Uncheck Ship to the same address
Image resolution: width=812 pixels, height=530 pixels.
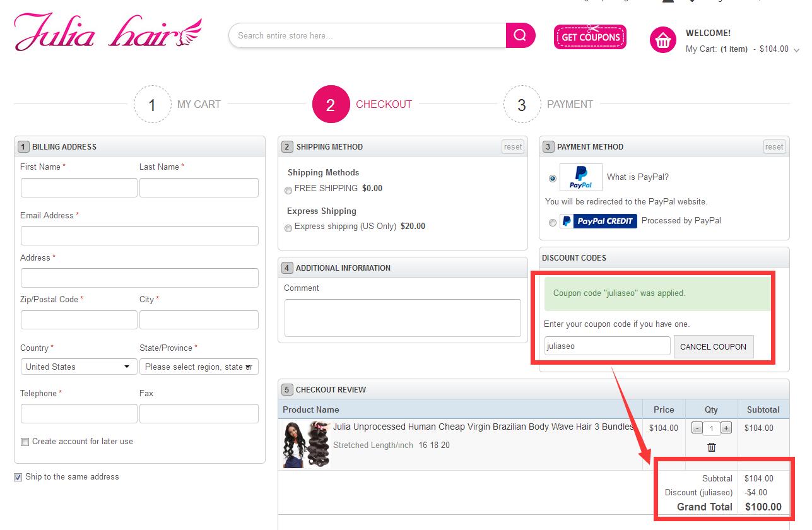[18, 477]
